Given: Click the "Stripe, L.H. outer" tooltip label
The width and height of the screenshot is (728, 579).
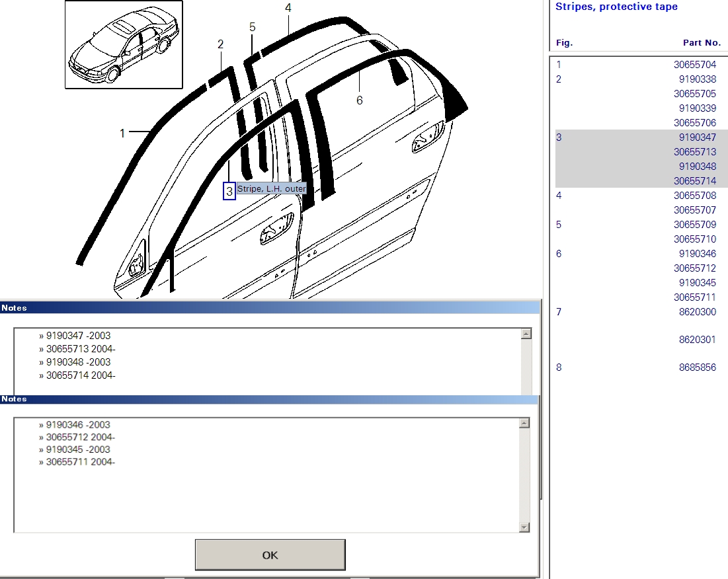Looking at the screenshot, I should pos(271,189).
